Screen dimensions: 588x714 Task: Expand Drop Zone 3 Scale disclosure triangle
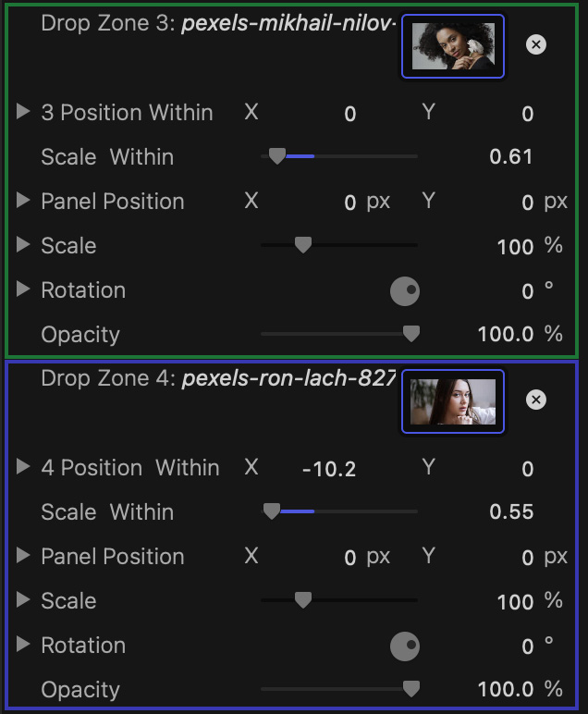[x=23, y=245]
